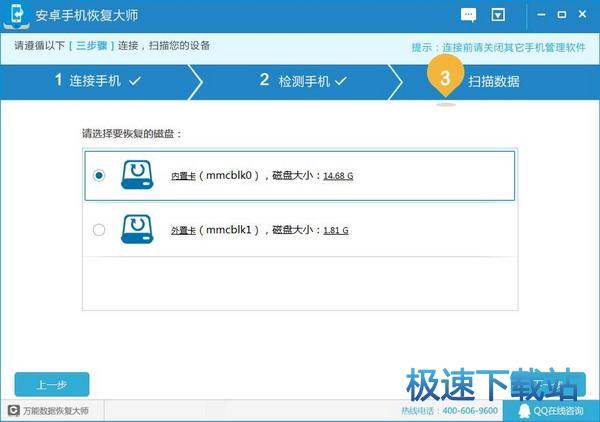Click the 内置卡 underlined label
Image resolution: width=600 pixels, height=422 pixels.
coord(183,176)
